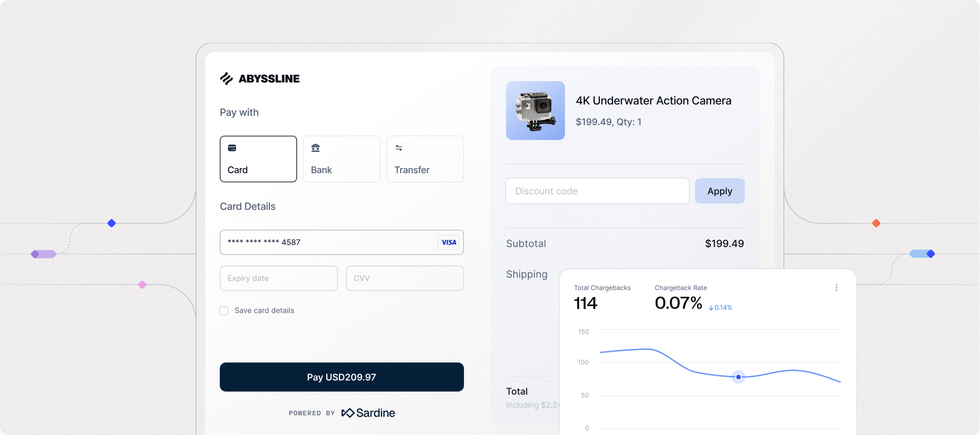Focus the CVV field
This screenshot has height=435, width=980.
click(405, 278)
